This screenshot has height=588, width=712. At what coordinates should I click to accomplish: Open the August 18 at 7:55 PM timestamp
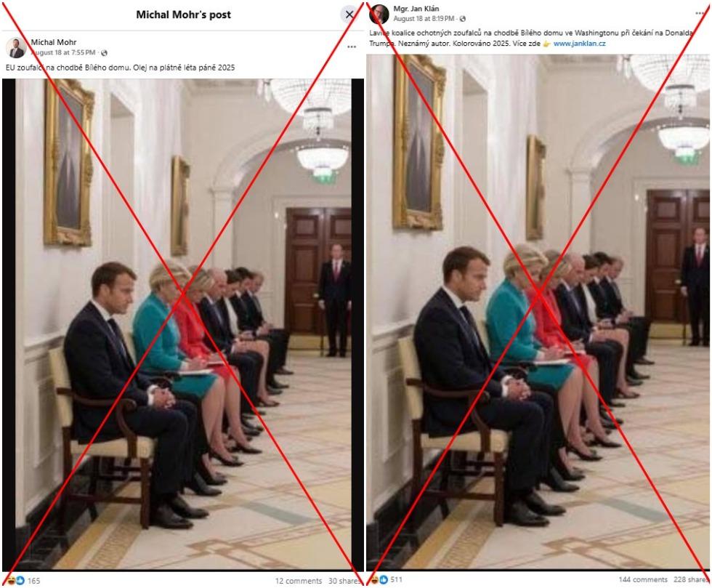tap(63, 53)
